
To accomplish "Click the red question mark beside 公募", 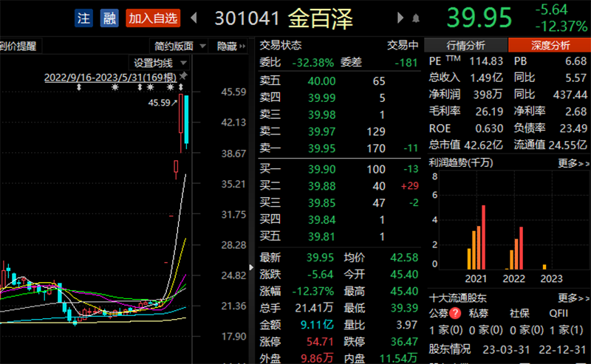I will point(455,313).
